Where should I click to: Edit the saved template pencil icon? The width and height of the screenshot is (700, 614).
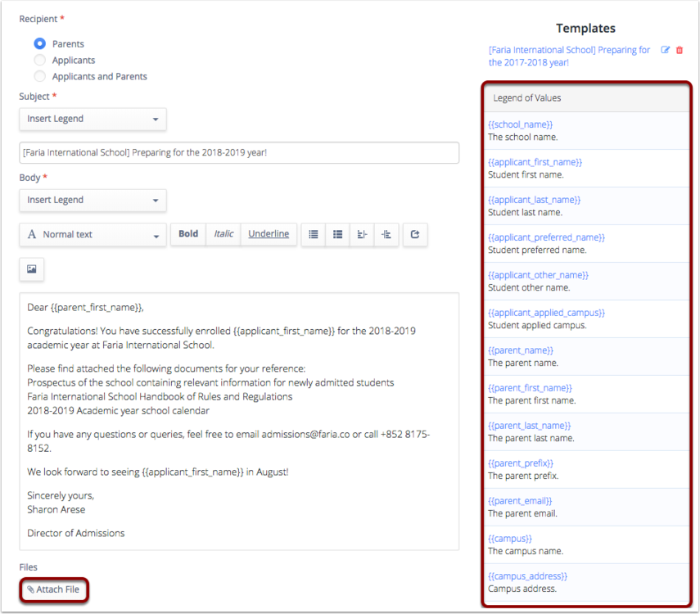[x=665, y=50]
